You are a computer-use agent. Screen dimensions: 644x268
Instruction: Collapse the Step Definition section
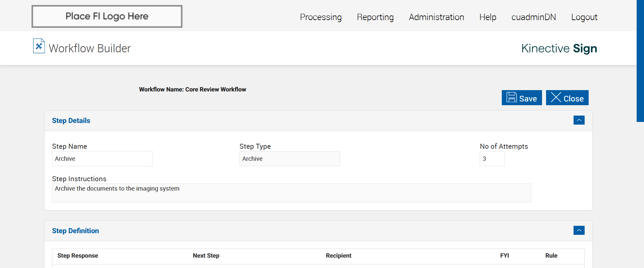(579, 230)
